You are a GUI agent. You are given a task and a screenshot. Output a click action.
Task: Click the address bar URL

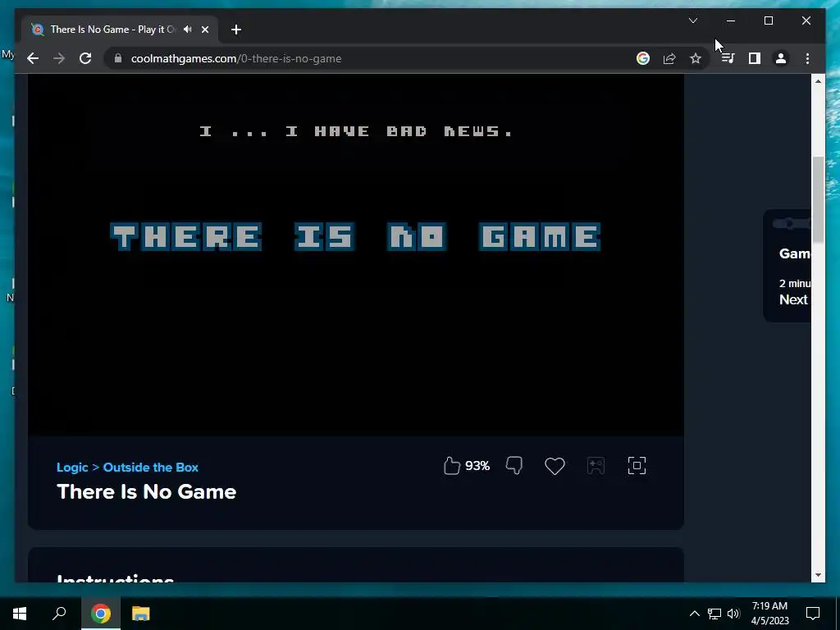[236, 58]
